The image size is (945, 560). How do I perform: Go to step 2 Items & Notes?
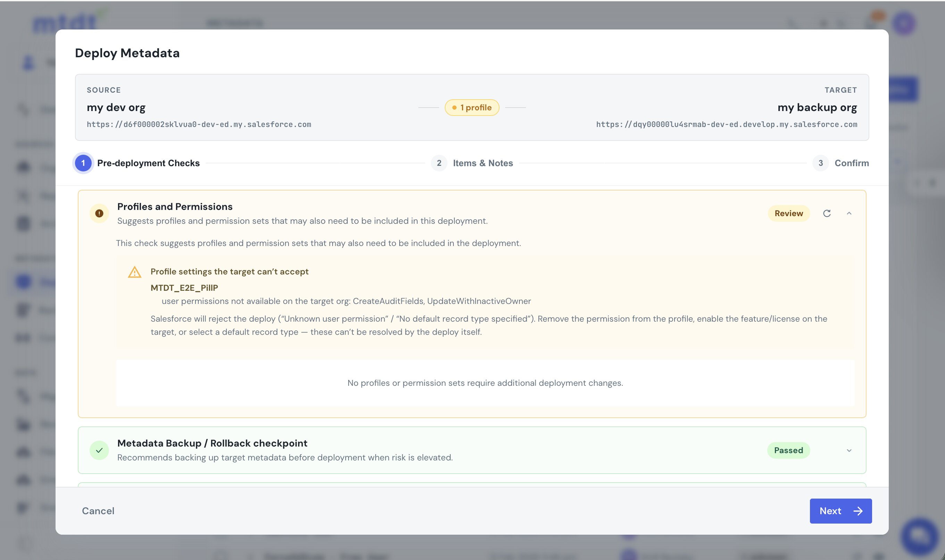click(472, 163)
